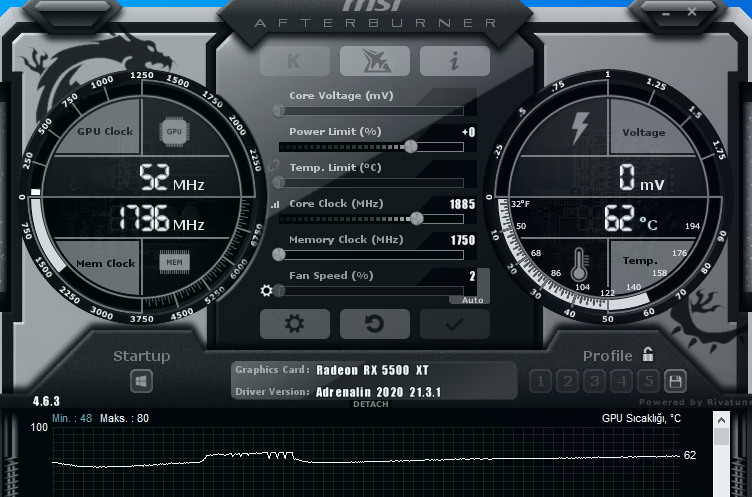Viewport: 752px width, 497px height.
Task: Click the Memory Clock slider handle
Action: click(279, 255)
